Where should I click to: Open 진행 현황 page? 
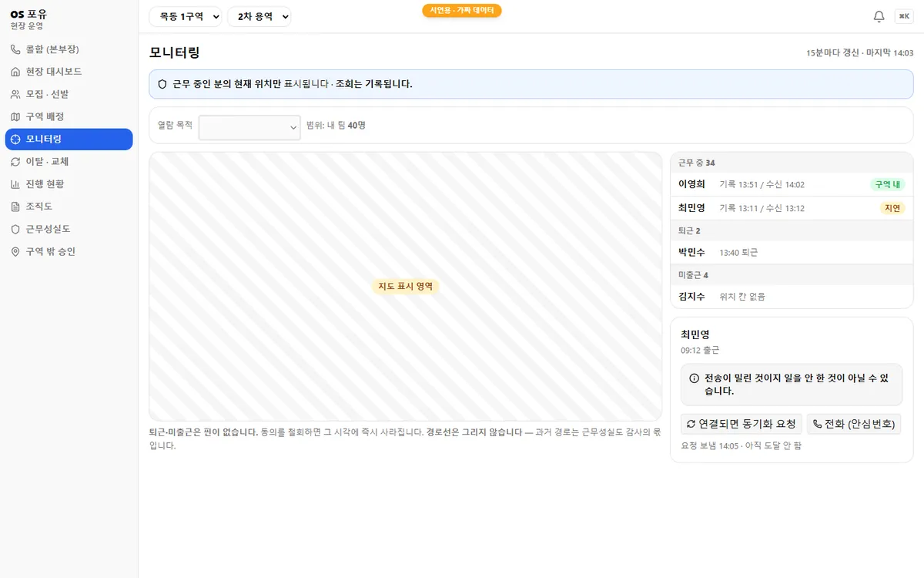click(x=69, y=184)
